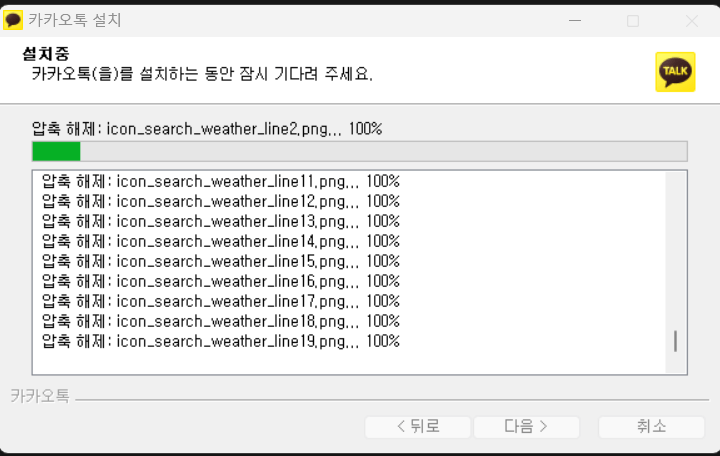Select log row icon_search_weather_line17.png
The width and height of the screenshot is (720, 456).
click(x=221, y=301)
